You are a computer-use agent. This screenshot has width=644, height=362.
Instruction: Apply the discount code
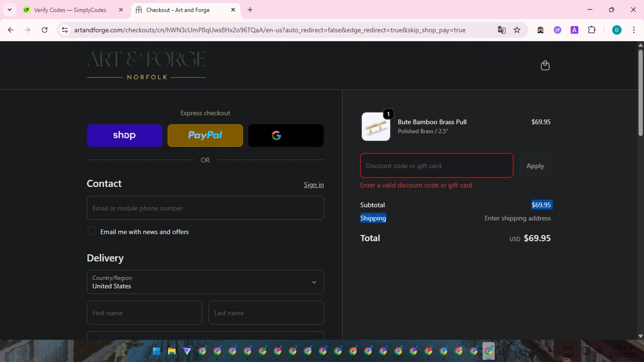pyautogui.click(x=535, y=165)
